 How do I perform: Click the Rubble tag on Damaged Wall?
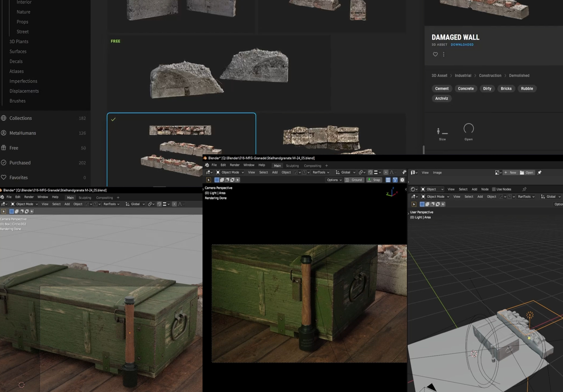527,89
